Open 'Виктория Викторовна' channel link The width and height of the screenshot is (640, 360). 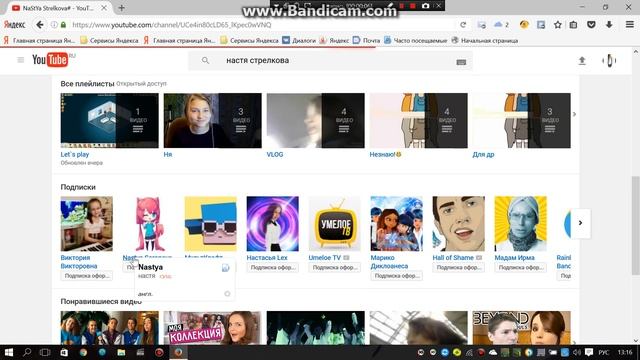(79, 262)
